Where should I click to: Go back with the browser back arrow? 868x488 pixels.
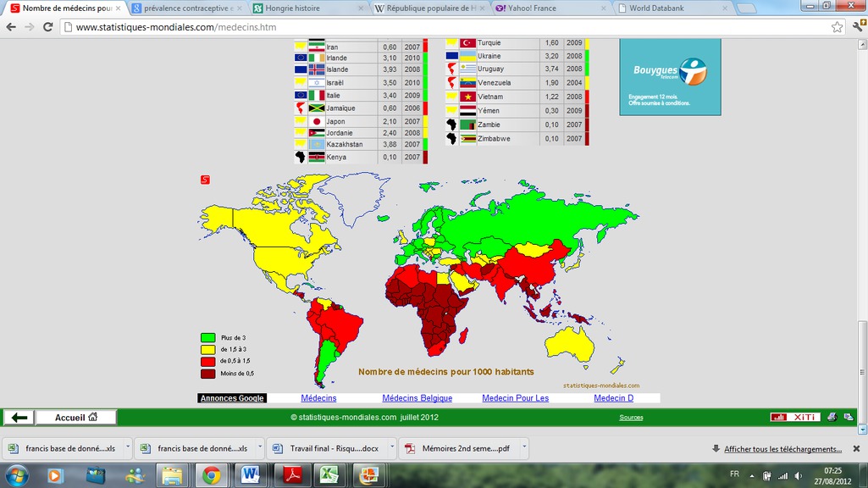pyautogui.click(x=11, y=26)
